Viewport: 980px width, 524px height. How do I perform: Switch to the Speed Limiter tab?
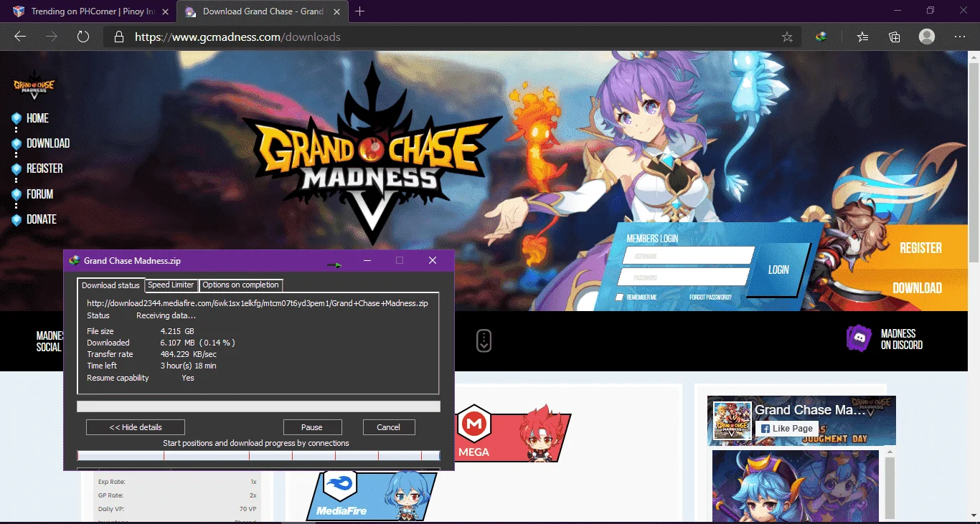pos(171,285)
